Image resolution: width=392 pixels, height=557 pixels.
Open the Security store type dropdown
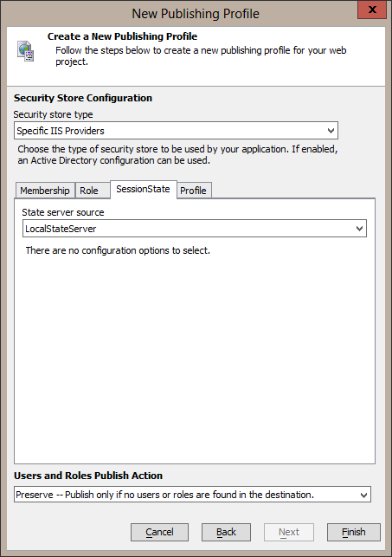[x=176, y=131]
